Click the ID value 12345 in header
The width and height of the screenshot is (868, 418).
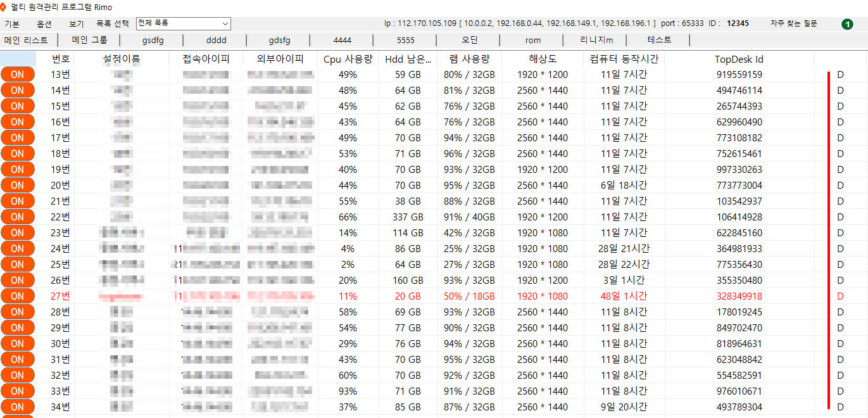tap(738, 23)
